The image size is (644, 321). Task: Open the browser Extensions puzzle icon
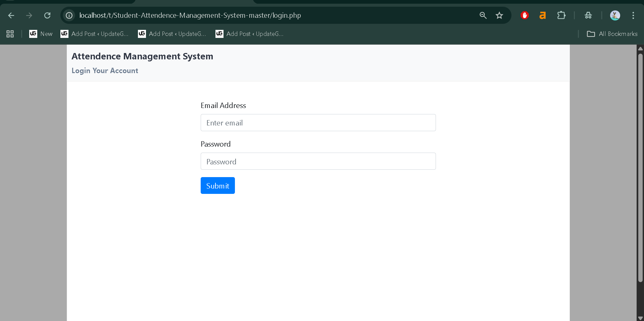[x=561, y=15]
